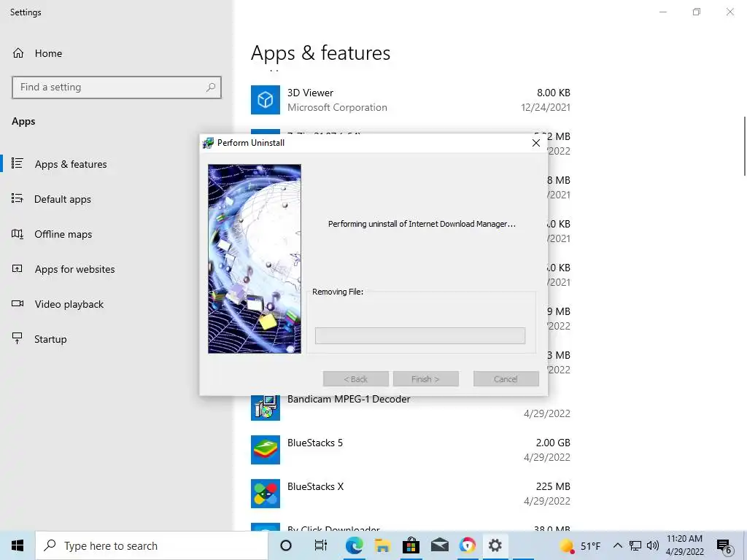Open Microsoft Store from taskbar

point(411,545)
